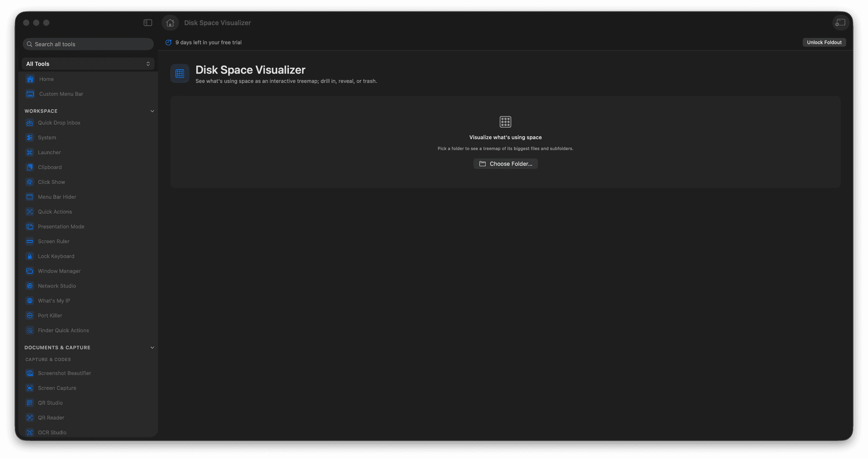Click the Screen Ruler icon
Viewport: 868px width, 459px height.
pyautogui.click(x=30, y=242)
